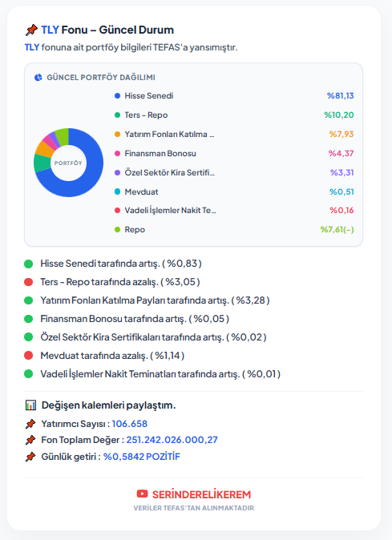Click the %0,5842 POZİTİF daily return value
The height and width of the screenshot is (540, 392).
click(x=142, y=457)
